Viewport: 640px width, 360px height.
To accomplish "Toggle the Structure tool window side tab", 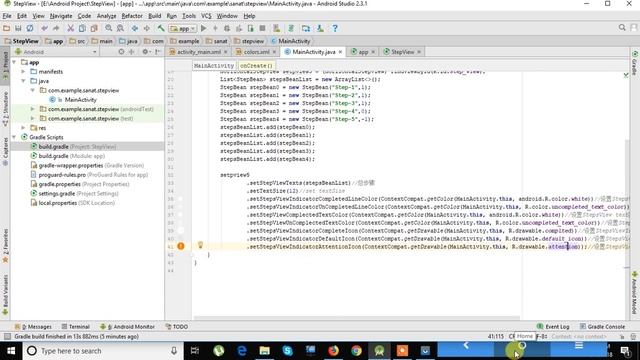I will click(5, 109).
